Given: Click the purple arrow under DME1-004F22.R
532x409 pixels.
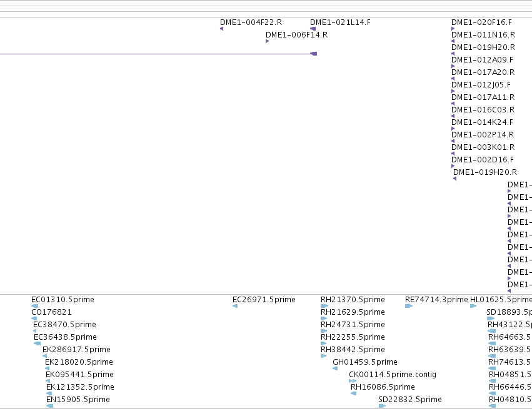Looking at the screenshot, I should pos(221,29).
